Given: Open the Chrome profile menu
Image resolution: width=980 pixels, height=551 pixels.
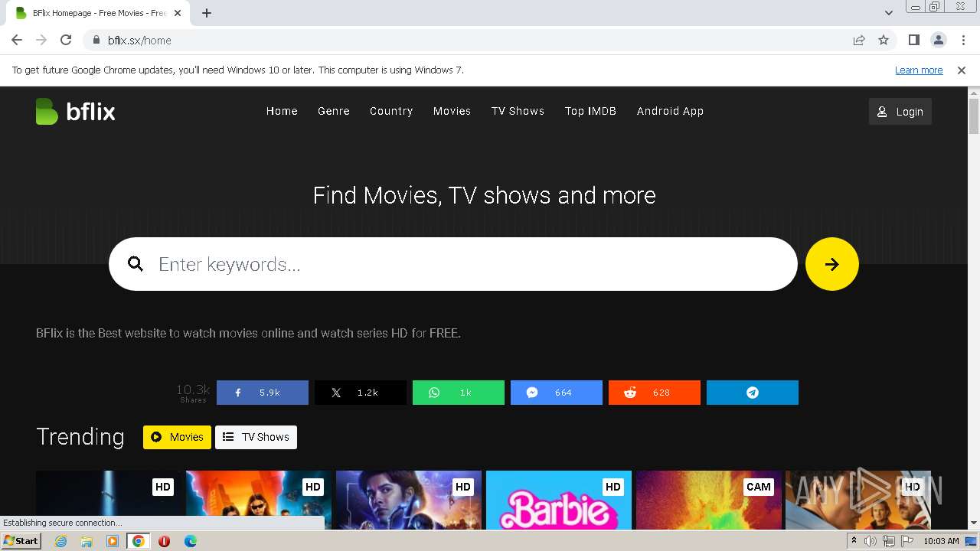Looking at the screenshot, I should (x=939, y=41).
